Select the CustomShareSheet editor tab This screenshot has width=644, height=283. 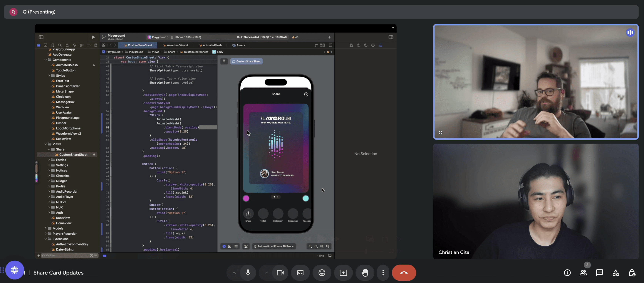click(x=138, y=45)
